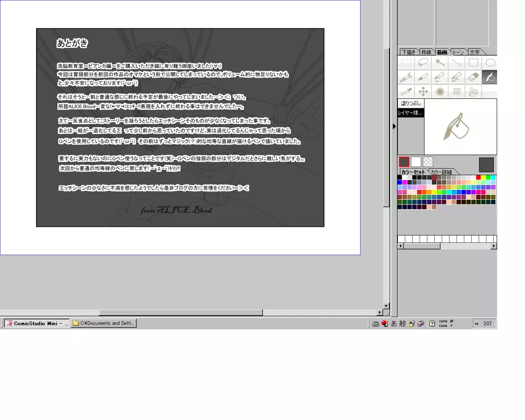The image size is (525, 420).
Task: Select the move layer arrows tool
Action: [423, 91]
